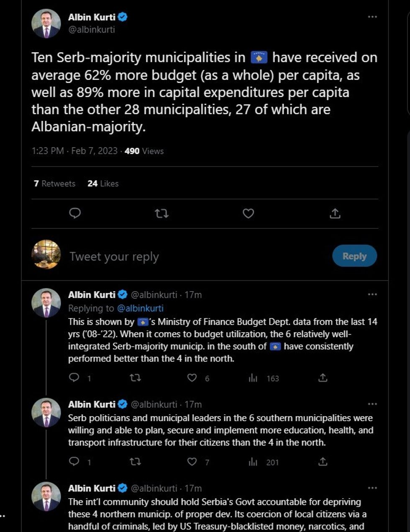Screen dimensions: 410x532
Task: Click the reply icon under the main tweet
Action: 75,213
